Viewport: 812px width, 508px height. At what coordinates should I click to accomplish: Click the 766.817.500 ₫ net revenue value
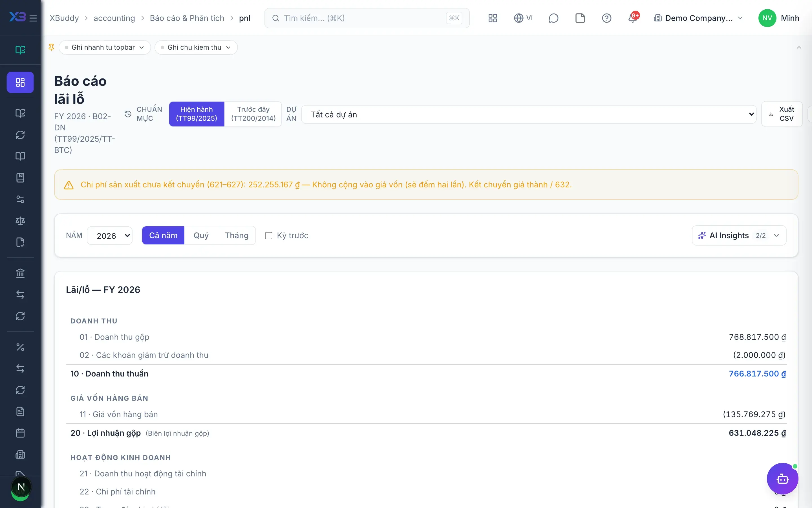(757, 374)
